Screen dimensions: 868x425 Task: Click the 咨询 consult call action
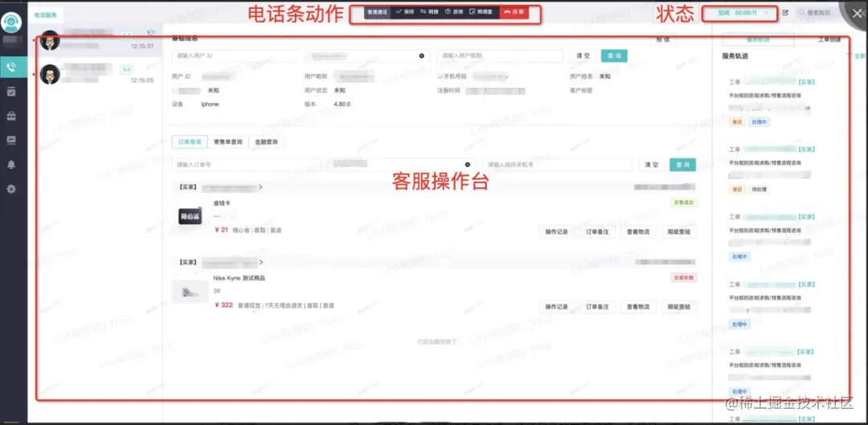454,12
